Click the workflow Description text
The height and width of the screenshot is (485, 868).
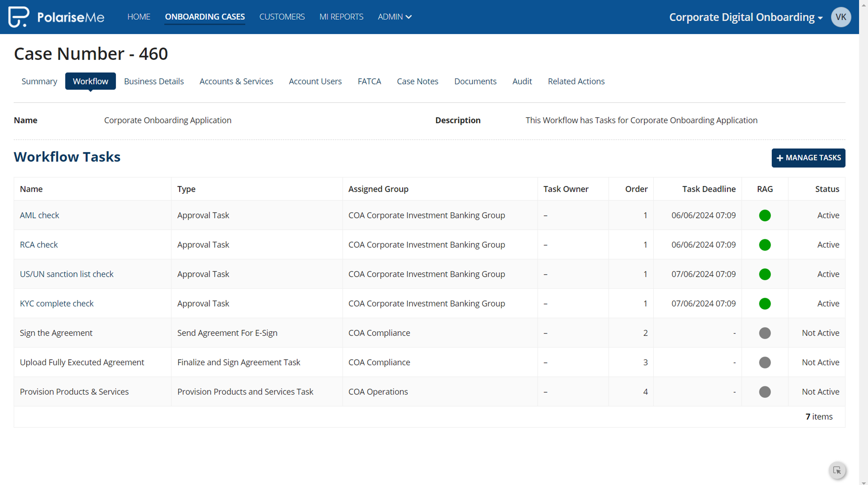tap(641, 120)
